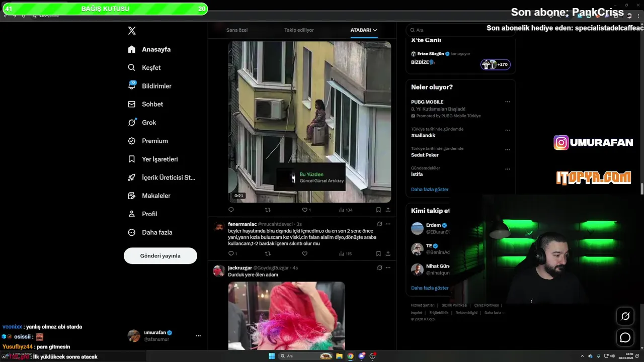The height and width of the screenshot is (362, 644).
Task: Open Discord from taskbar
Action: 362,356
